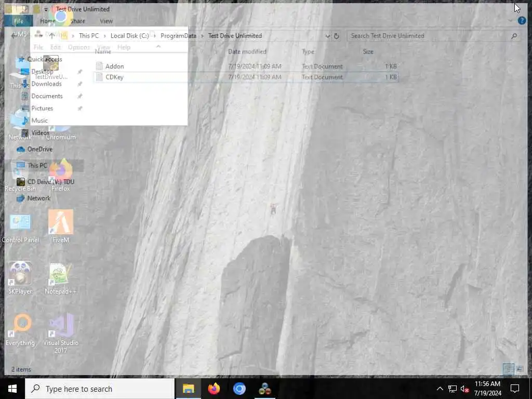Open the Windows Start menu

tap(12, 389)
